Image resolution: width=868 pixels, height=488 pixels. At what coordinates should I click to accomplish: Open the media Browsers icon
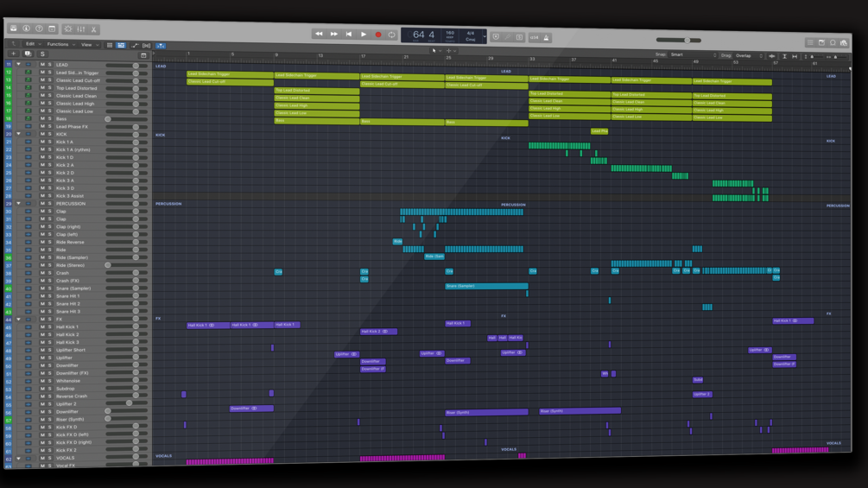coord(844,42)
